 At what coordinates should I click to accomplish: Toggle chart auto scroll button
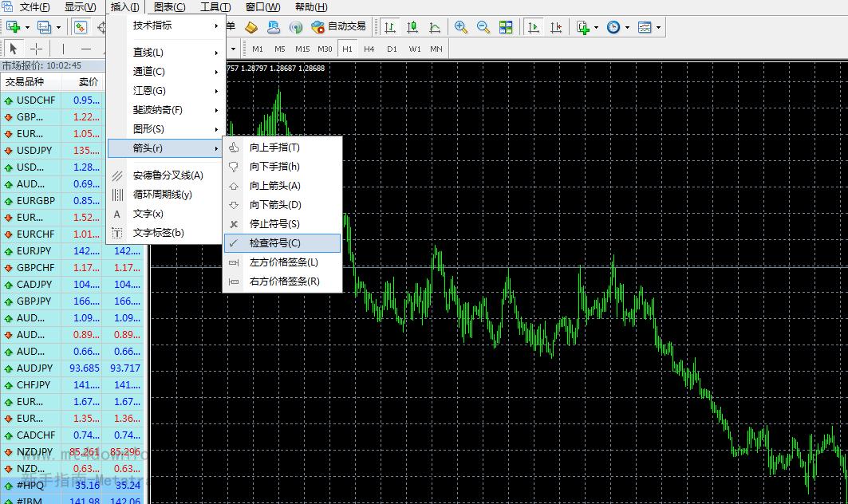click(x=534, y=27)
